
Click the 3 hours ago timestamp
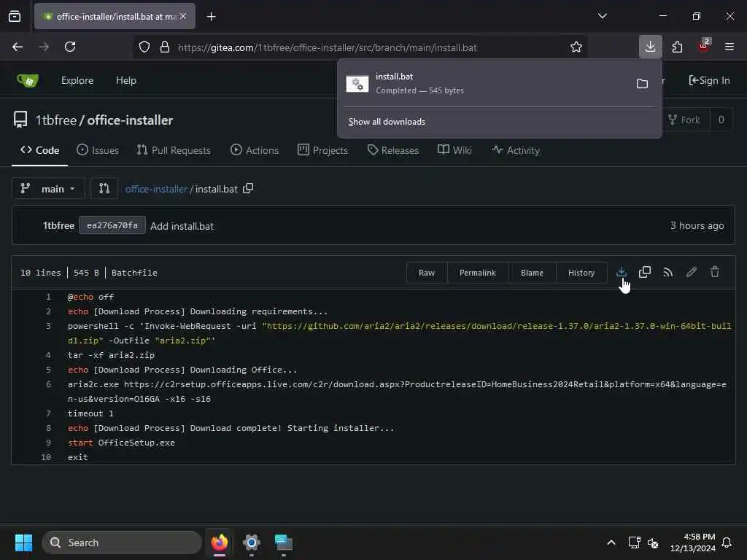(697, 226)
